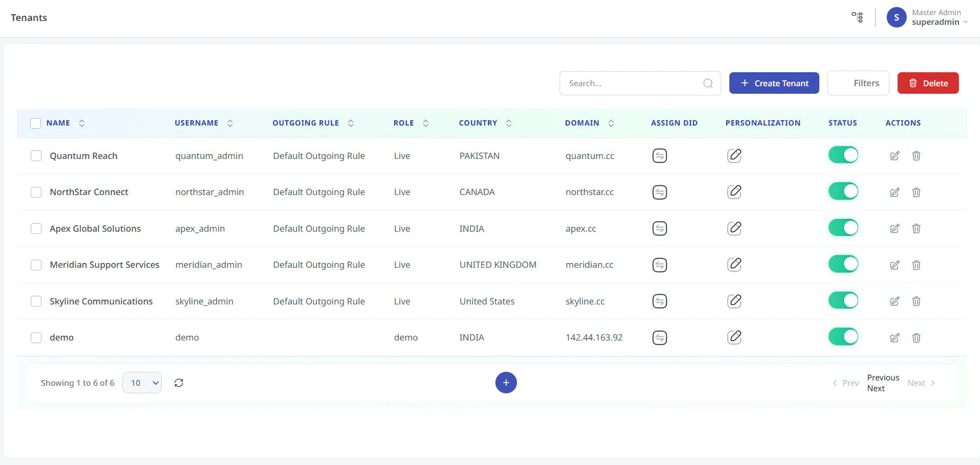Check the Quantum Reach row checkbox
Screen dimensions: 980x465
36,156
